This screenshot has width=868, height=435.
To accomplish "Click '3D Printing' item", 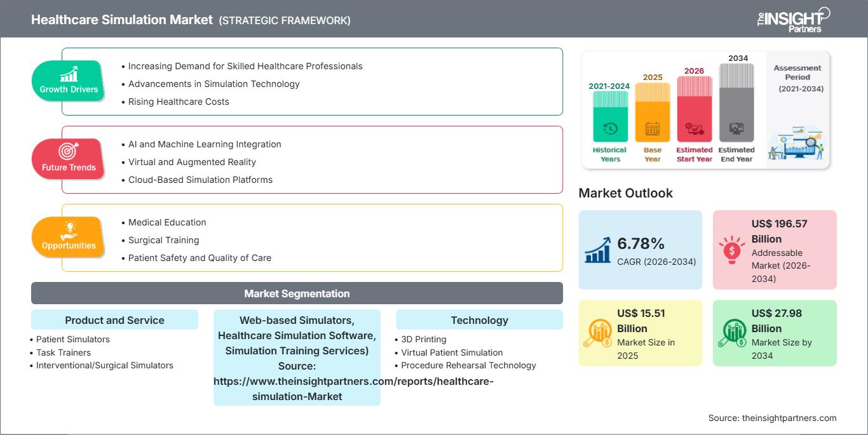I will point(424,339).
